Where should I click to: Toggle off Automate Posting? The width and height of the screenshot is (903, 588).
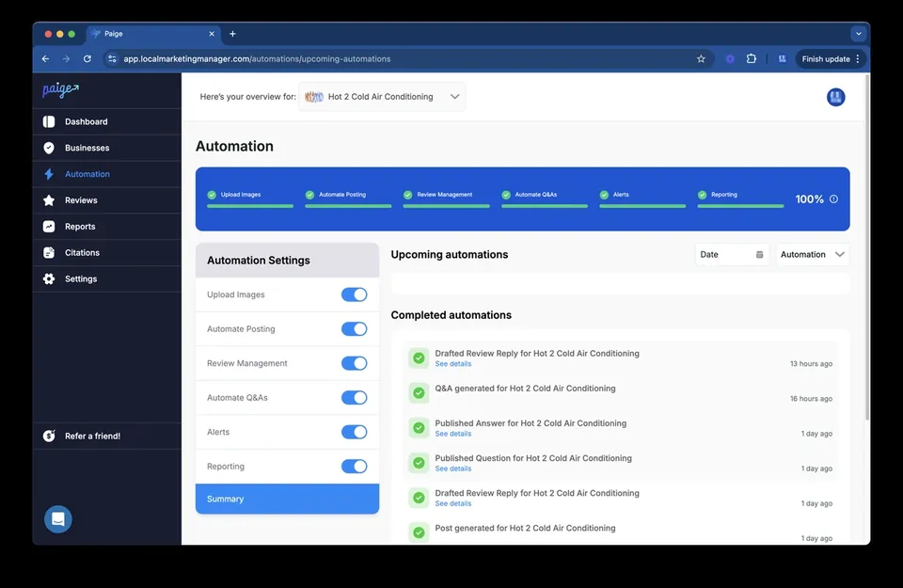(x=355, y=329)
